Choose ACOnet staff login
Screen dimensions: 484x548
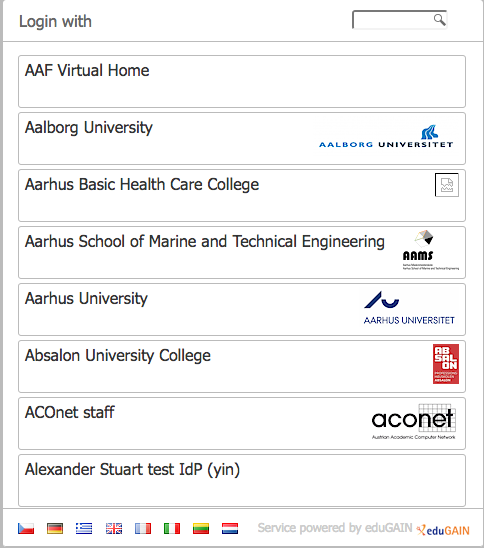(242, 423)
